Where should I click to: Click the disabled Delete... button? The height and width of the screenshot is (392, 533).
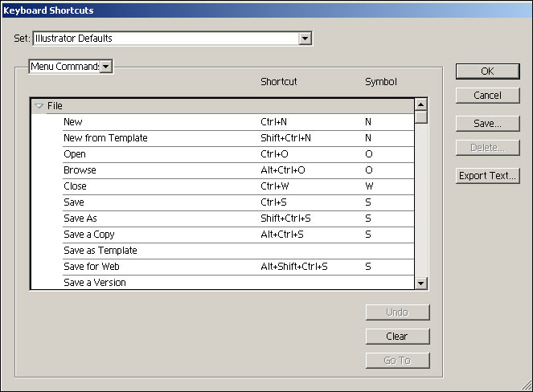tap(487, 148)
